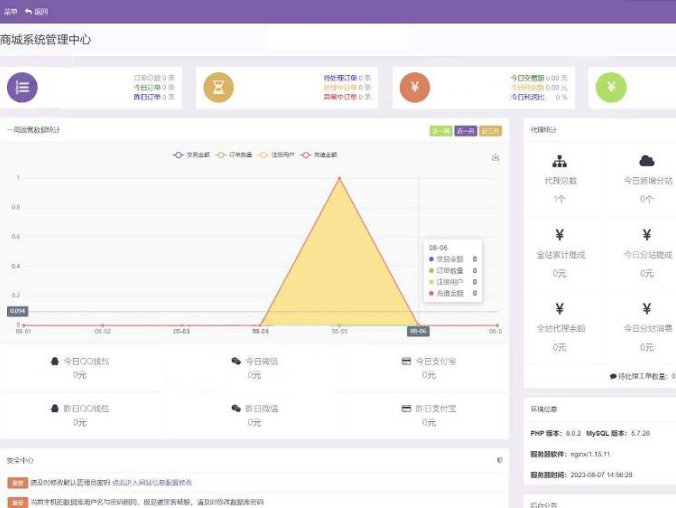This screenshot has width=676, height=508.
Task: Click the 0.094 y-axis indicator label
Action: 17,311
